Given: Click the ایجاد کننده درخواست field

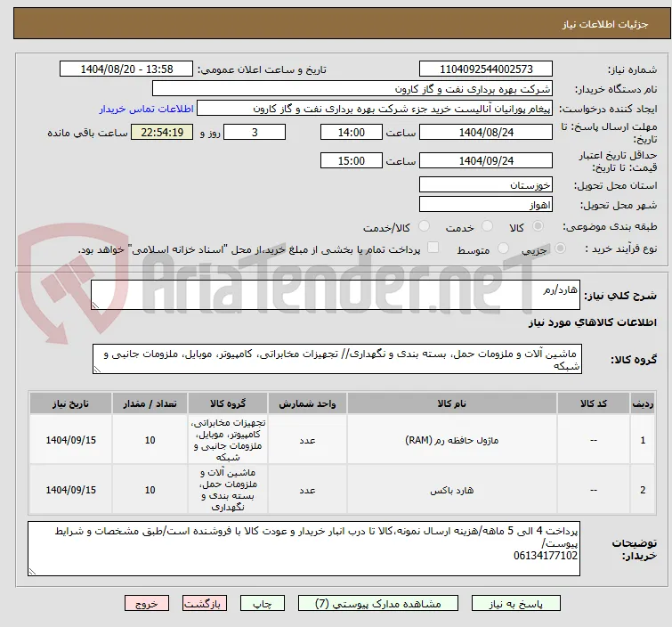Looking at the screenshot, I should [375, 109].
